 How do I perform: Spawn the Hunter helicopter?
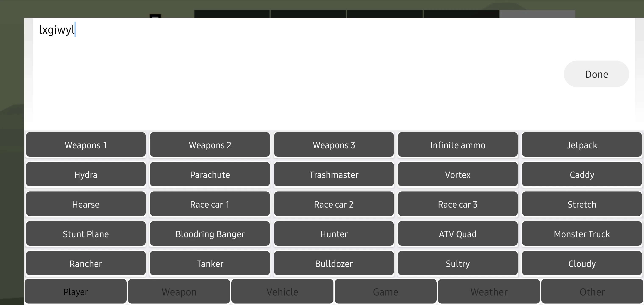click(x=333, y=234)
